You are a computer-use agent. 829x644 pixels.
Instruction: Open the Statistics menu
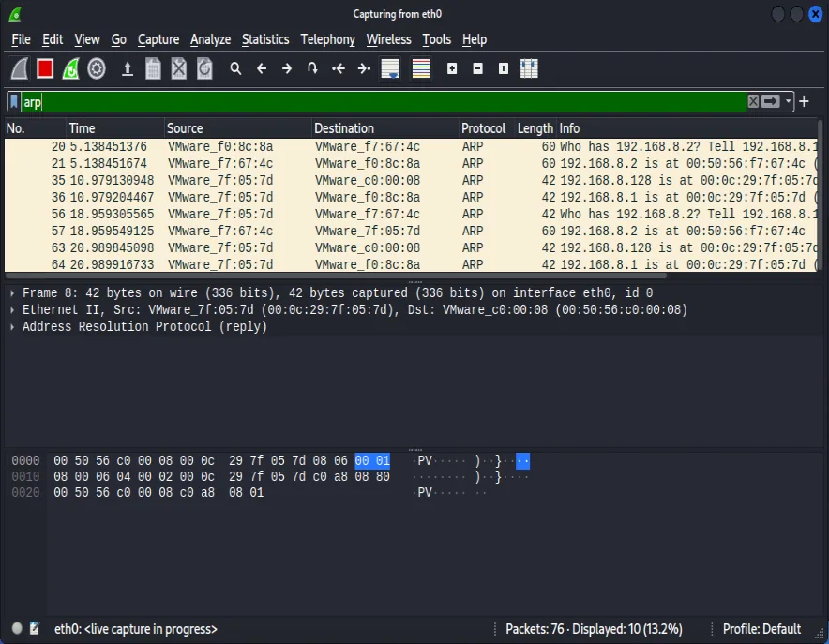coord(265,39)
